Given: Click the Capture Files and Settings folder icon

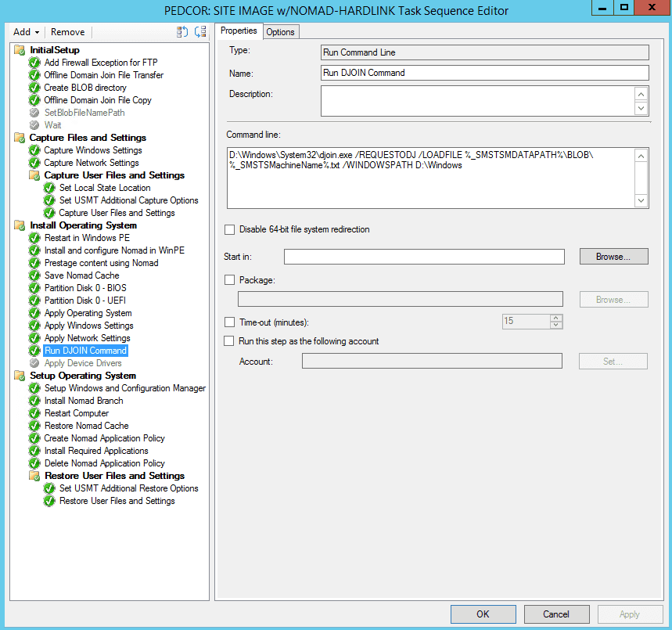Looking at the screenshot, I should pos(20,138).
